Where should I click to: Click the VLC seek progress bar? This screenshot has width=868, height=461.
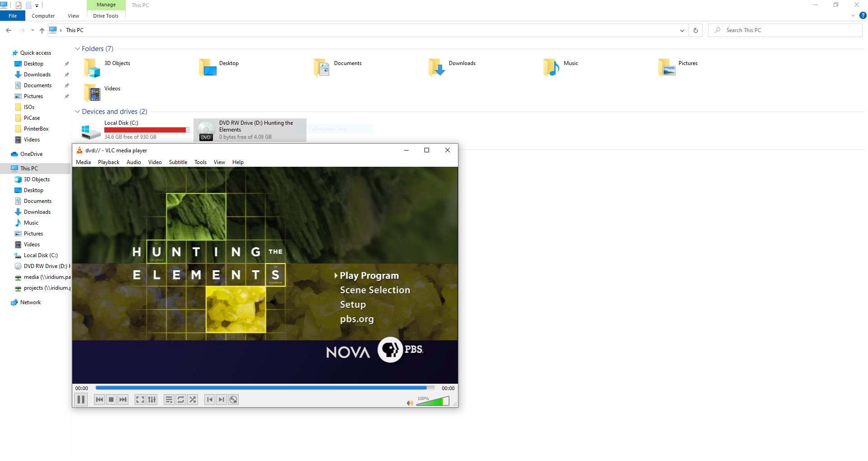265,388
